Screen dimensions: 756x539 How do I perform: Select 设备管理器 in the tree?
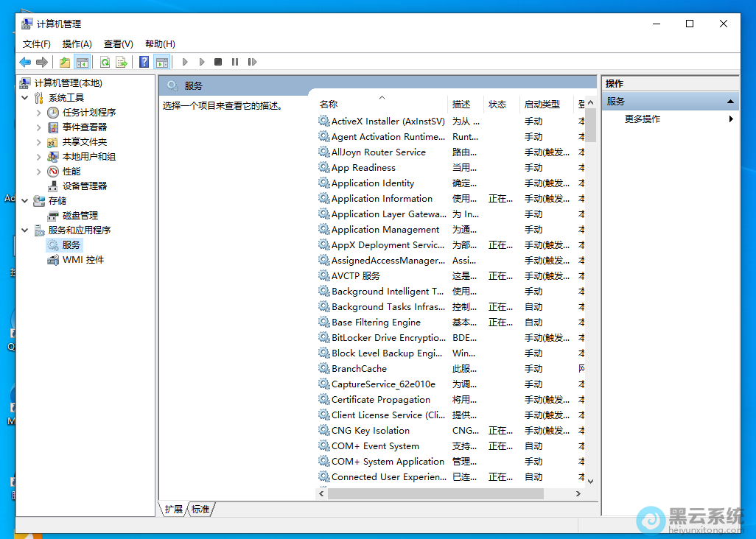coord(84,186)
